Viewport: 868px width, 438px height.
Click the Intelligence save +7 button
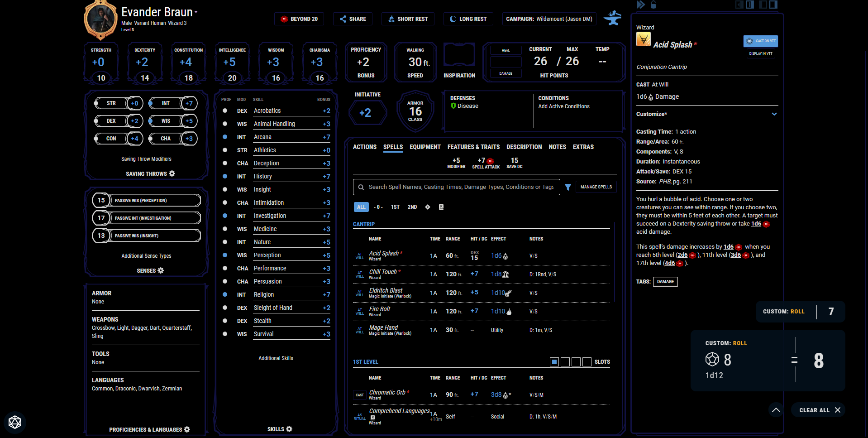point(189,103)
